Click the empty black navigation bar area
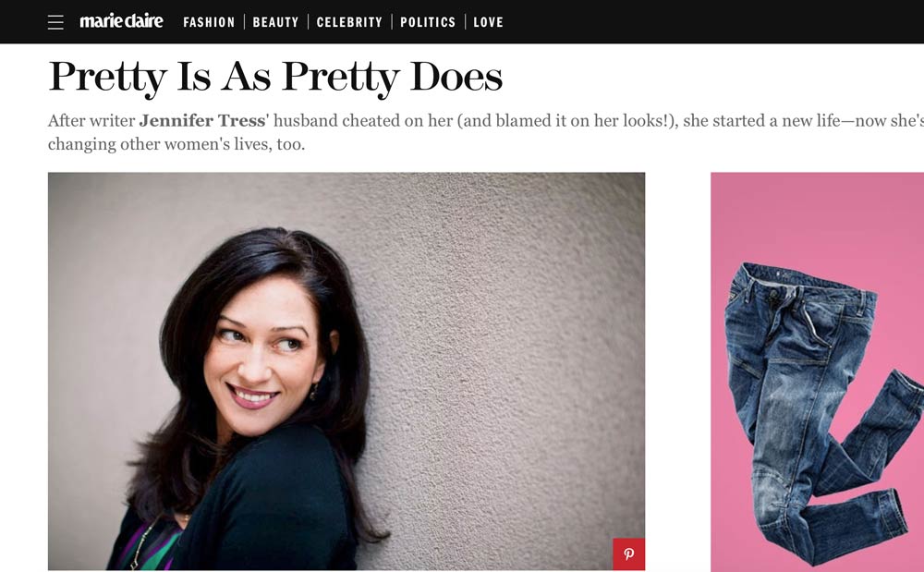924x572 pixels. tap(721, 22)
